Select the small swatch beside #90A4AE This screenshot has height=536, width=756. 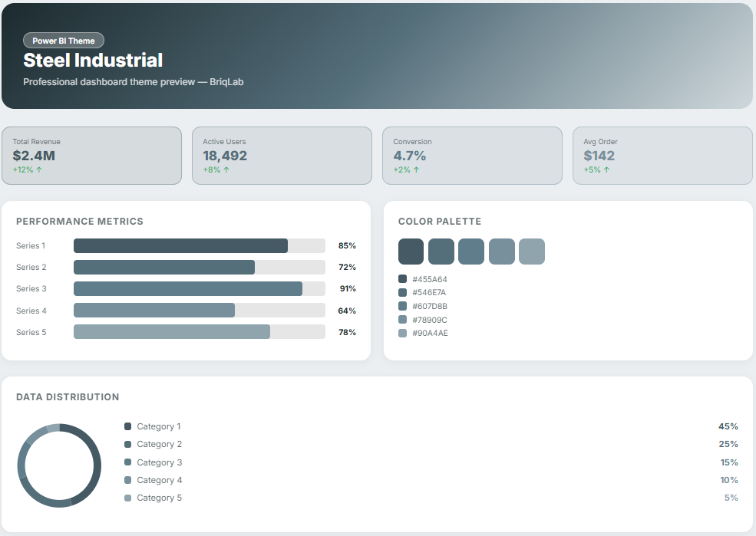click(402, 334)
